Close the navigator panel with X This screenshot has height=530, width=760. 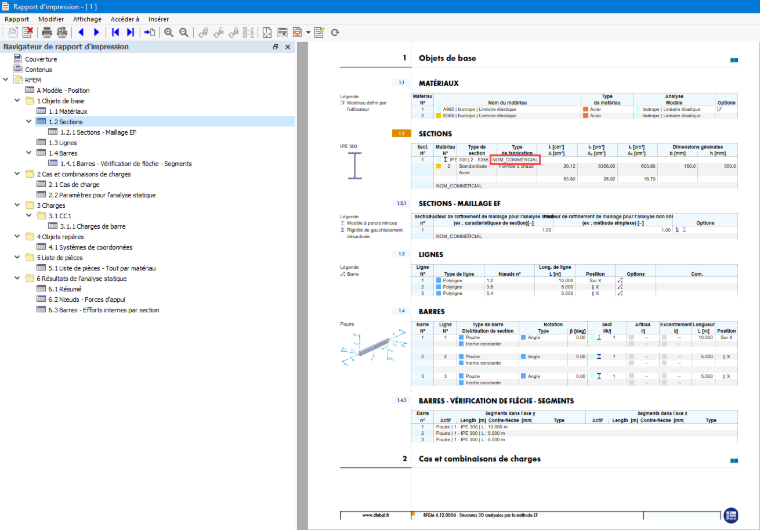coord(287,47)
